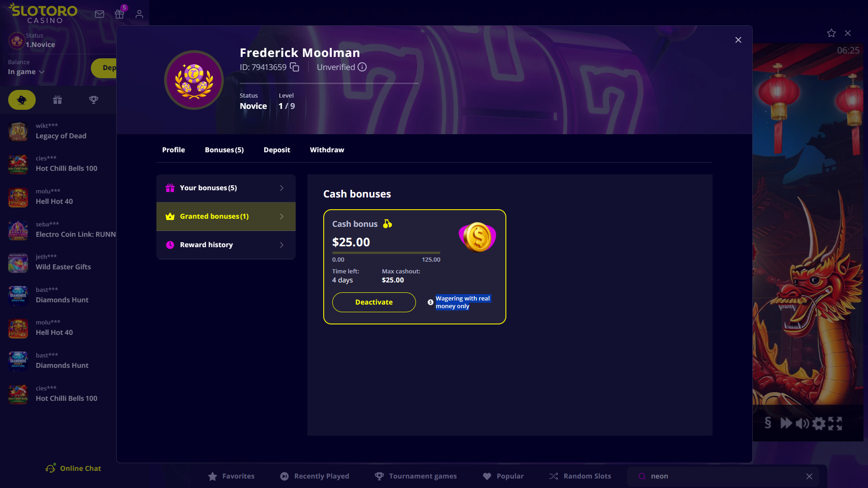
Task: Toggle fast-forward spin mode
Action: 786,423
